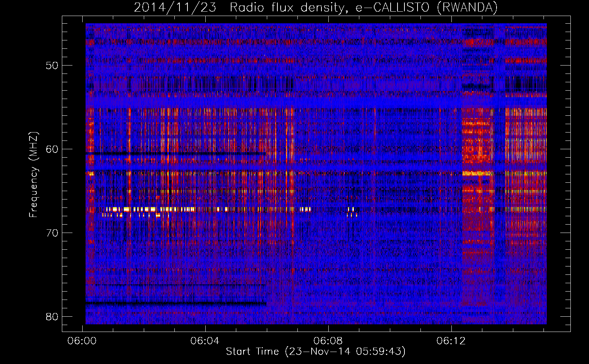Click the "80" frequency tick label
This screenshot has height=364, width=589.
coord(52,317)
